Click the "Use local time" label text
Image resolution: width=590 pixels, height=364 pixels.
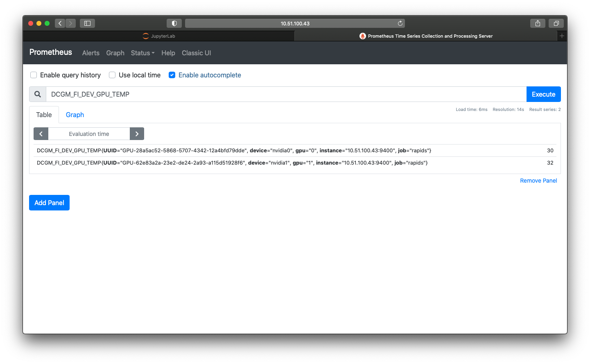tap(140, 75)
